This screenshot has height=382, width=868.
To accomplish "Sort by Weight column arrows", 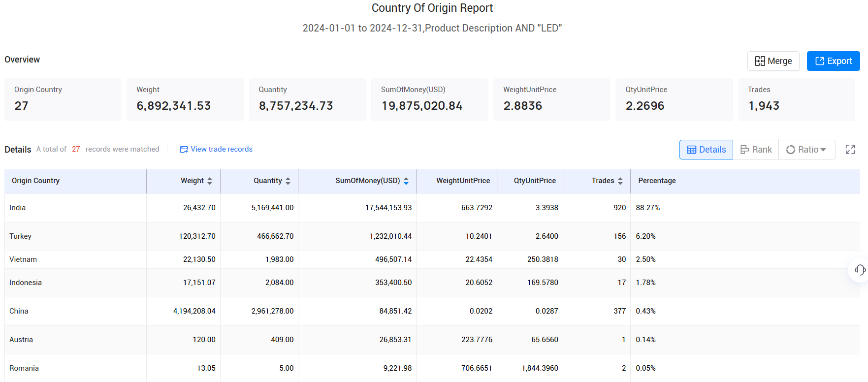I will click(210, 181).
